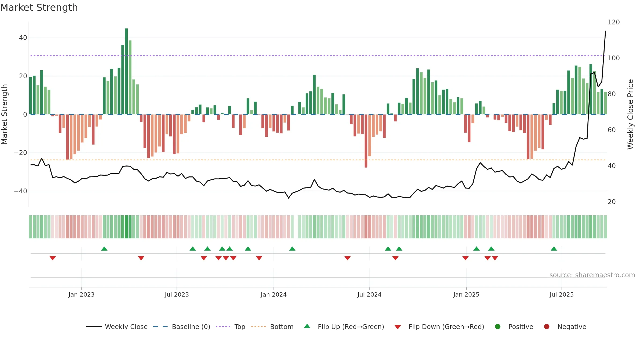Click the Top dotted purple legend icon

223,327
